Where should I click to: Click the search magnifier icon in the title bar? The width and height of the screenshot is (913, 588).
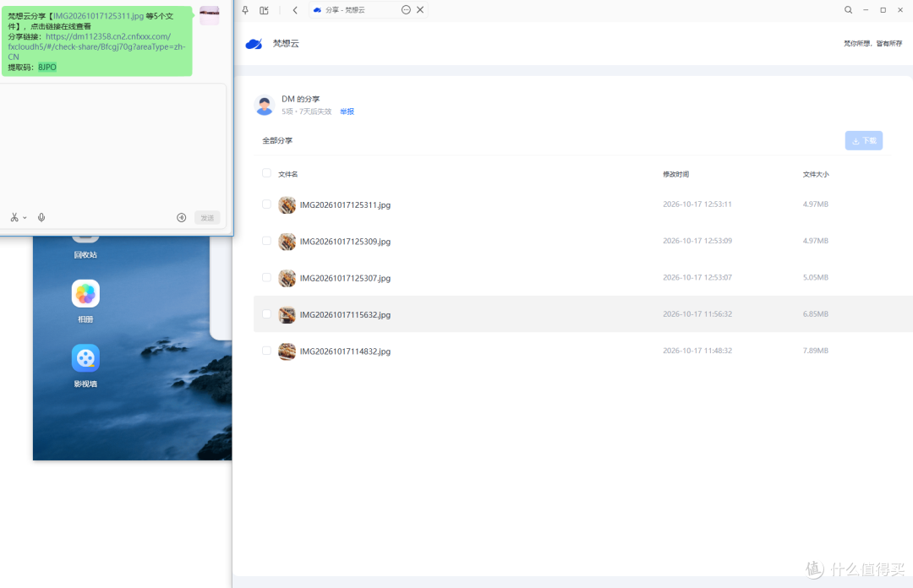tap(849, 10)
